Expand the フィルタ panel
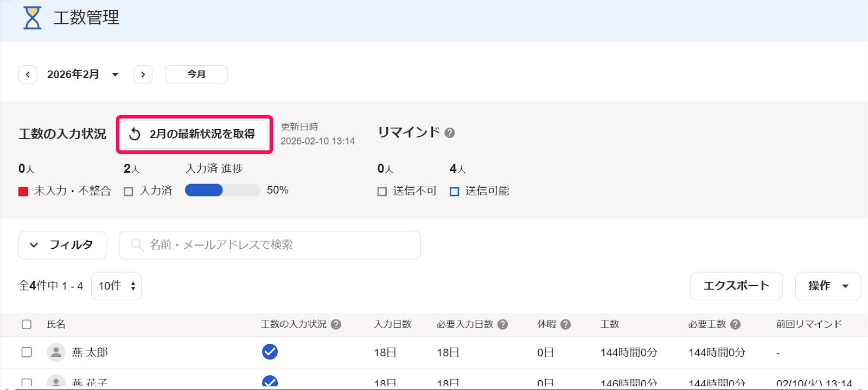 (62, 245)
